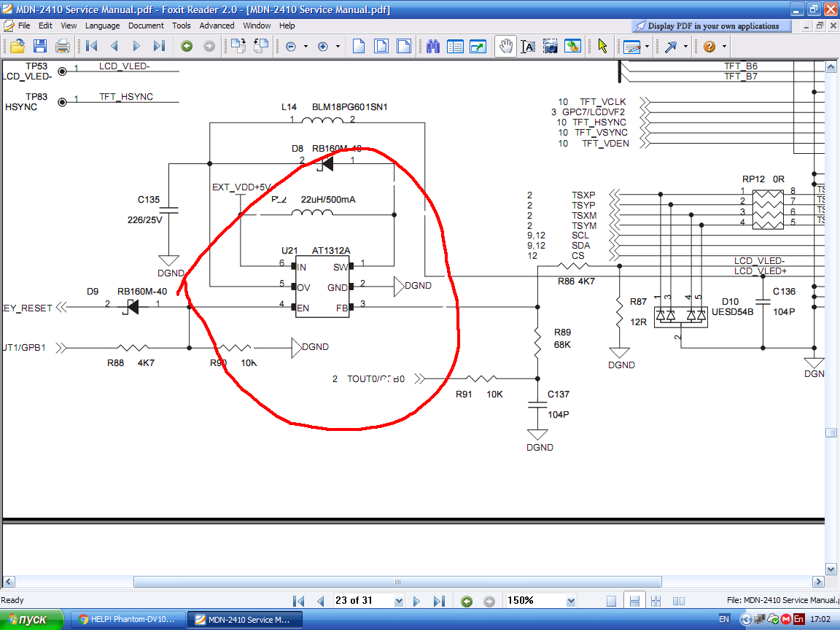Open the Document menu
The width and height of the screenshot is (840, 630).
pyautogui.click(x=146, y=26)
